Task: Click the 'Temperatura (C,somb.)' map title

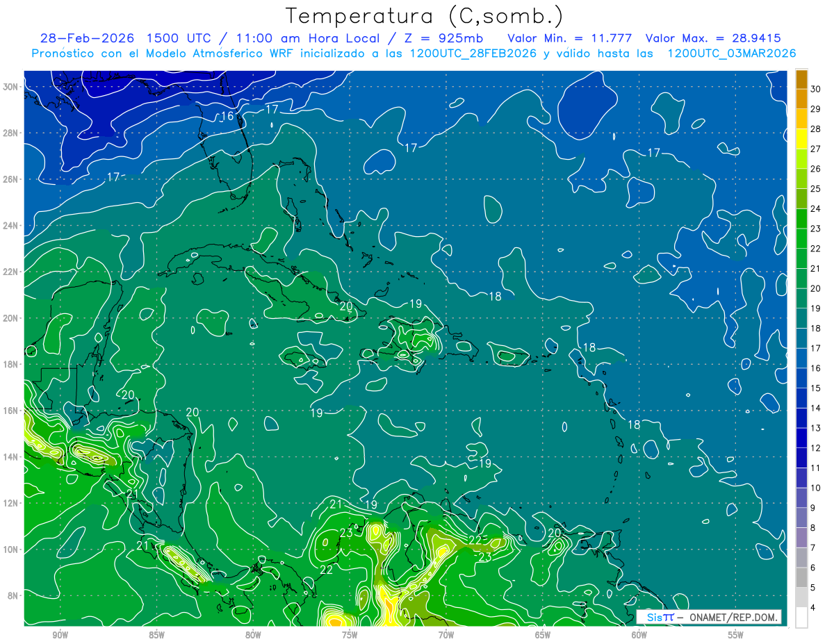Action: (x=425, y=16)
